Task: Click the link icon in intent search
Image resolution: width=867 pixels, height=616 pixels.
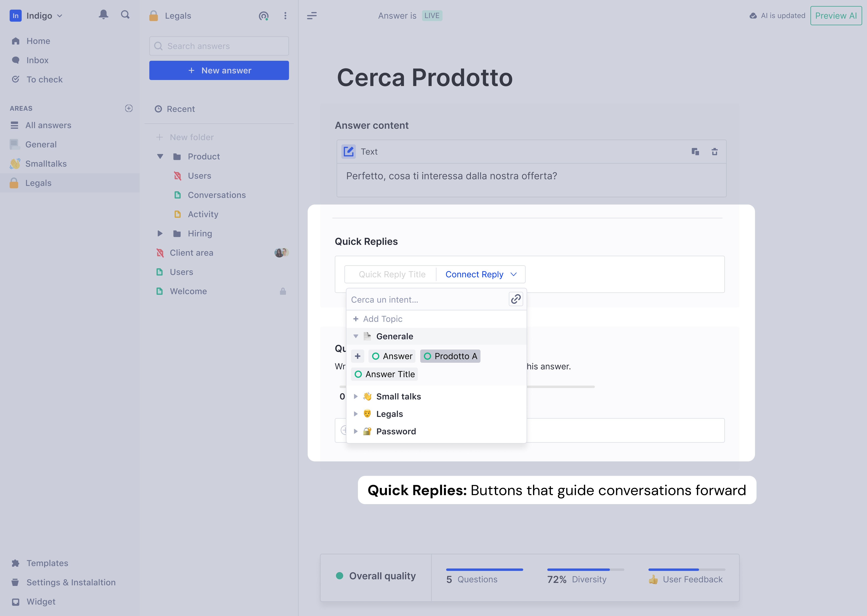Action: (x=516, y=299)
